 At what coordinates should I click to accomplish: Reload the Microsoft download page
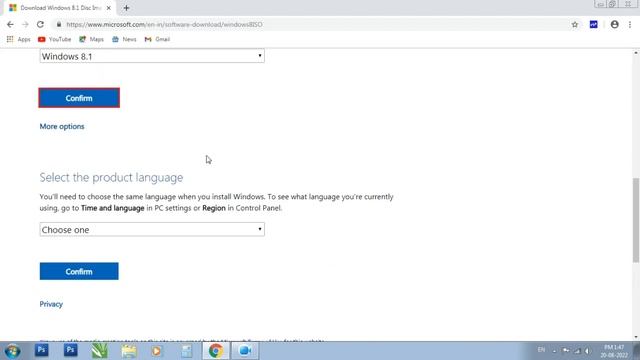pos(40,24)
